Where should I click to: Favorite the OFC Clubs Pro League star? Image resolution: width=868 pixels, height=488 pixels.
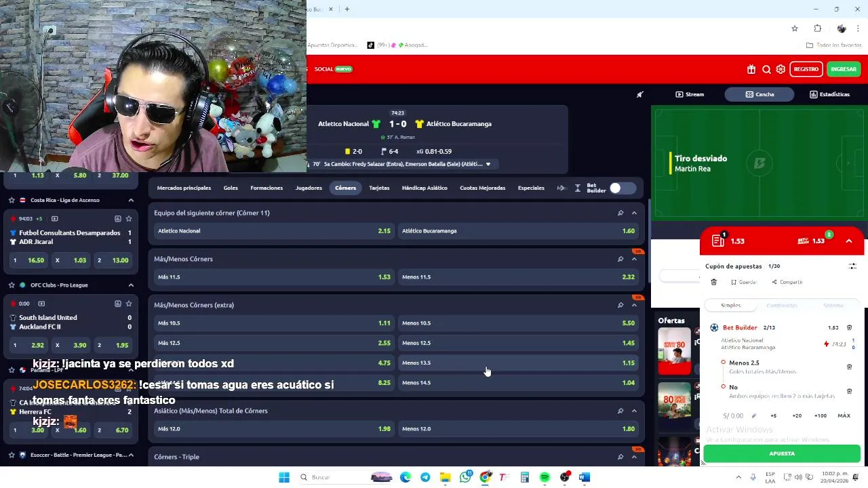pyautogui.click(x=12, y=285)
